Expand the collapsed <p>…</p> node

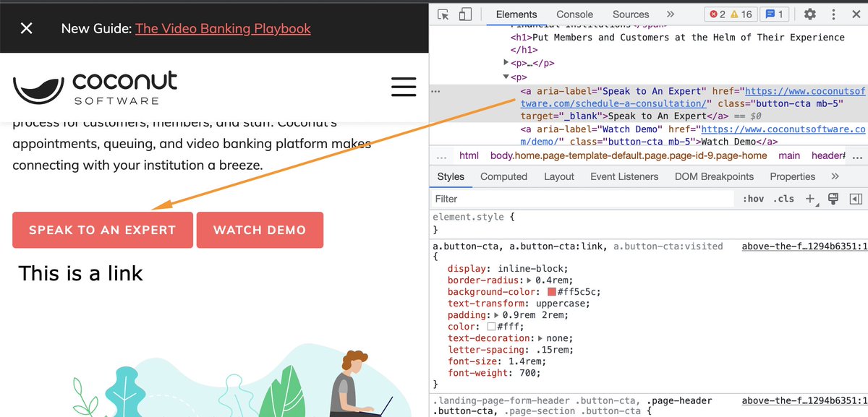pyautogui.click(x=507, y=63)
